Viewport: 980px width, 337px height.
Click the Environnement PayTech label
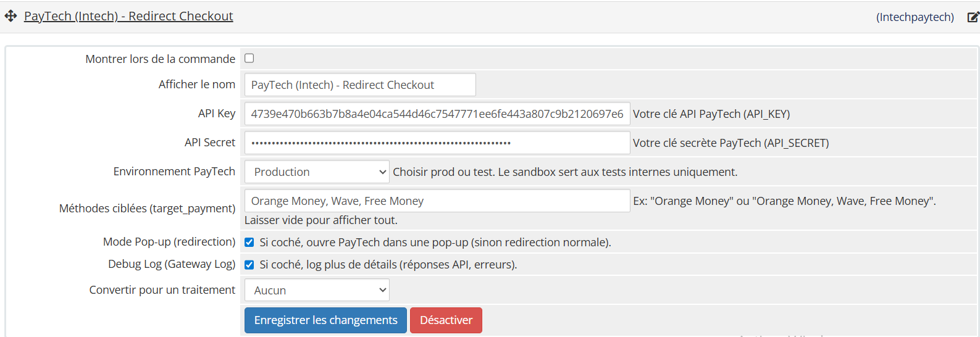(174, 172)
